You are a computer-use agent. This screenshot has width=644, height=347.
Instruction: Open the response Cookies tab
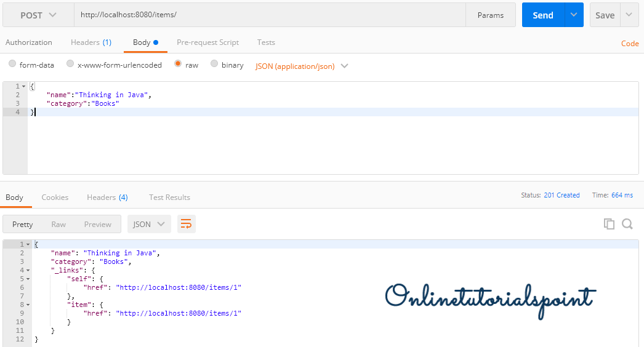(x=55, y=197)
